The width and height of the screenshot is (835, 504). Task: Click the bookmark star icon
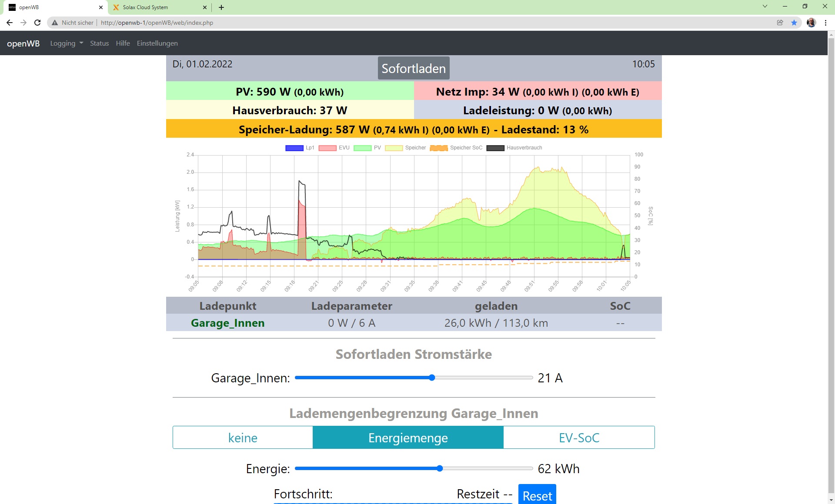pos(794,23)
